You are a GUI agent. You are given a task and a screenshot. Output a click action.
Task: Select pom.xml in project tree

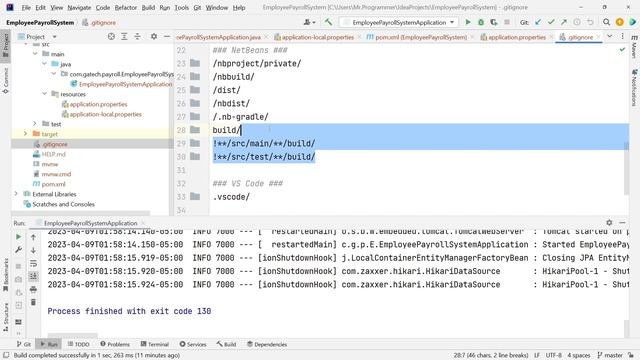(x=53, y=184)
